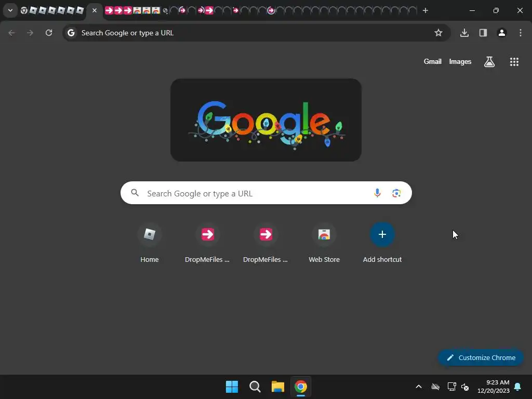Click the Chrome taskbar icon

tap(301, 387)
